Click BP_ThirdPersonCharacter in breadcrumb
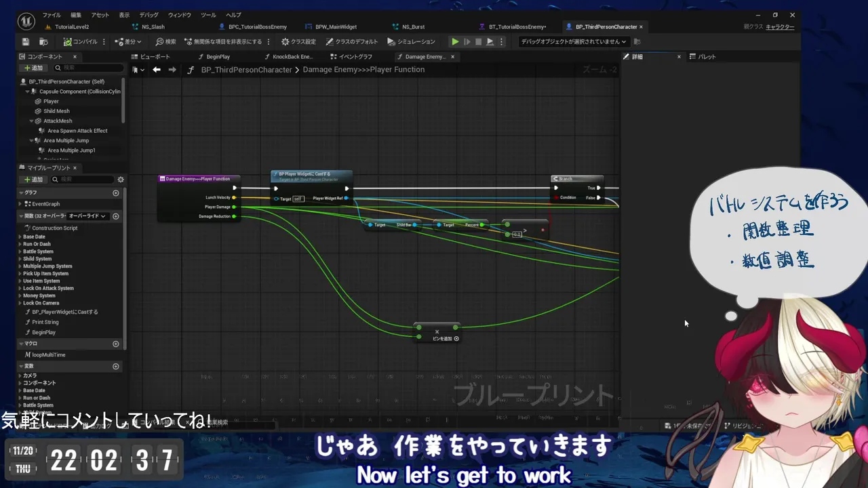The image size is (868, 488). 246,70
